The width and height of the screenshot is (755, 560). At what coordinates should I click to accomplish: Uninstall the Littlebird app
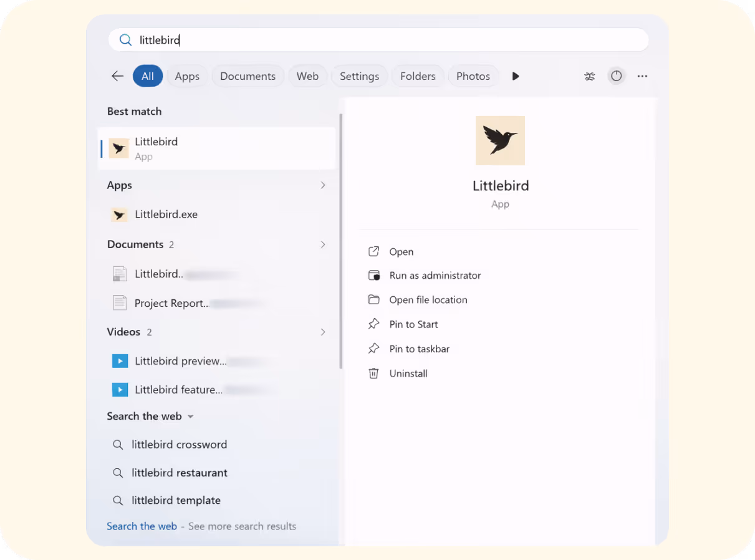click(408, 373)
